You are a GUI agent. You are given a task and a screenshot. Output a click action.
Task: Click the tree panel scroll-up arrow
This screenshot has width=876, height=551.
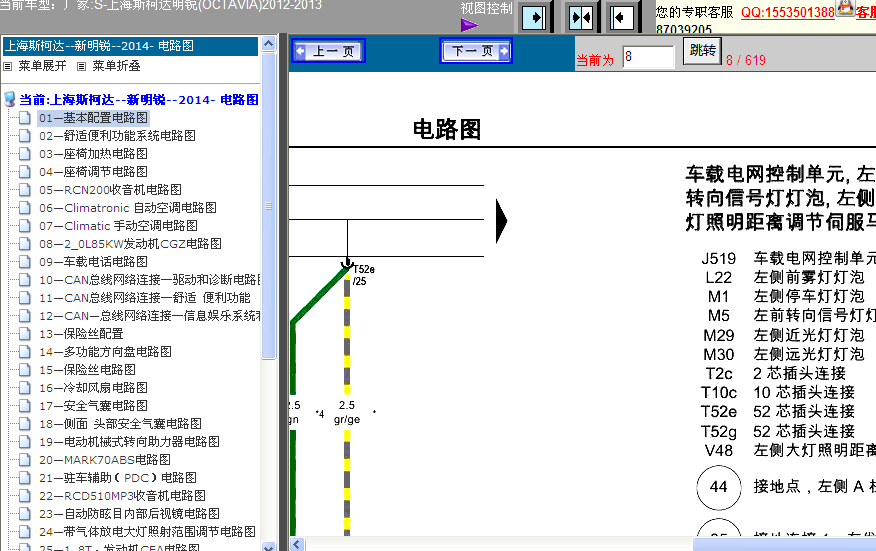[x=269, y=44]
